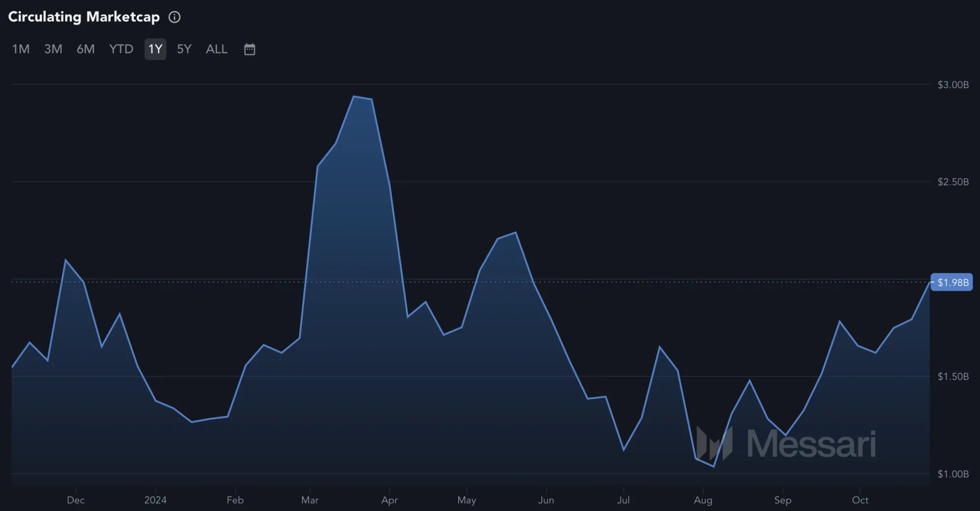
Task: Select the 3M time range
Action: [53, 49]
